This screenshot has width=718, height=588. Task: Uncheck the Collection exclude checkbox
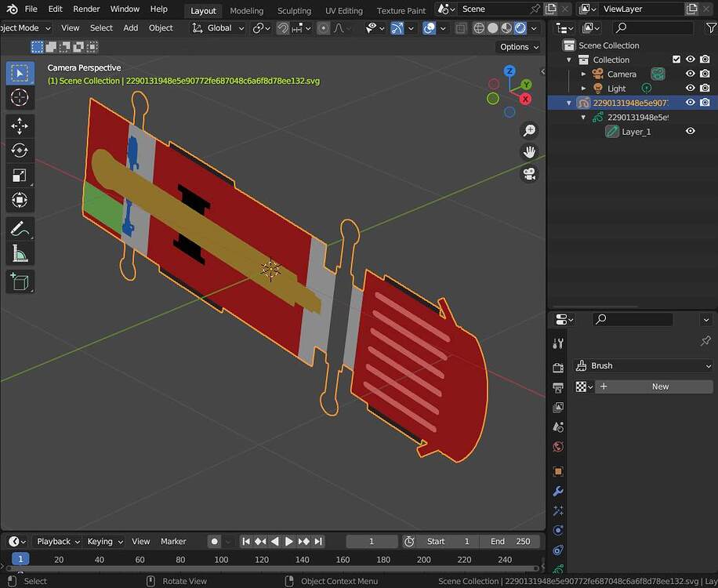676,59
